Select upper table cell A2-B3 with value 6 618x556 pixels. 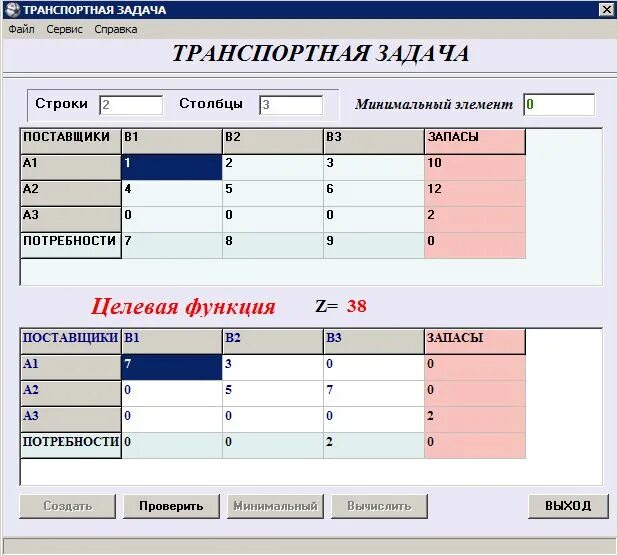pyautogui.click(x=374, y=193)
